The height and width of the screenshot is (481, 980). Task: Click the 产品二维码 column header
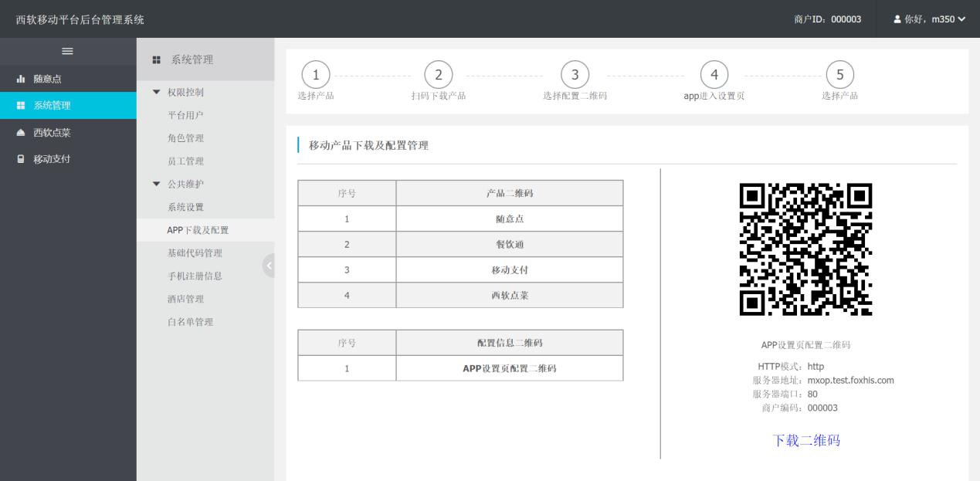point(510,193)
